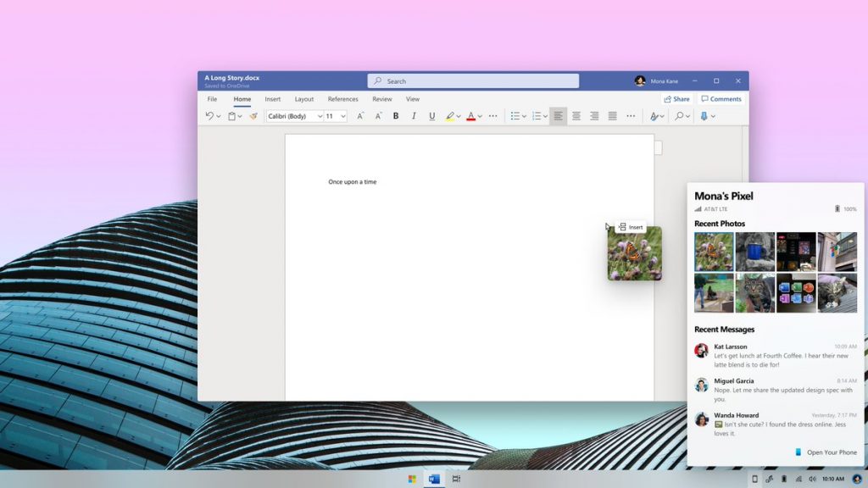
Task: Open more paragraph options ellipsis
Action: (x=631, y=115)
